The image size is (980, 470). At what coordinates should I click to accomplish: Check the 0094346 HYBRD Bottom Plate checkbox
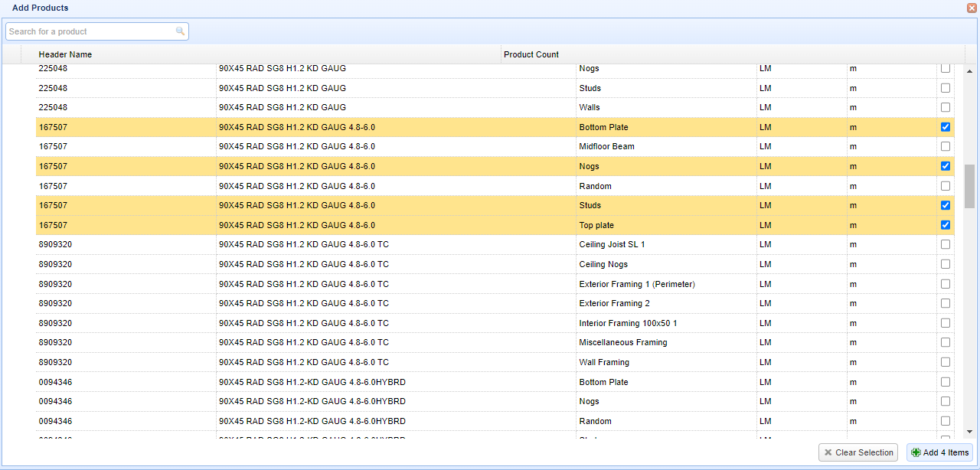click(946, 382)
